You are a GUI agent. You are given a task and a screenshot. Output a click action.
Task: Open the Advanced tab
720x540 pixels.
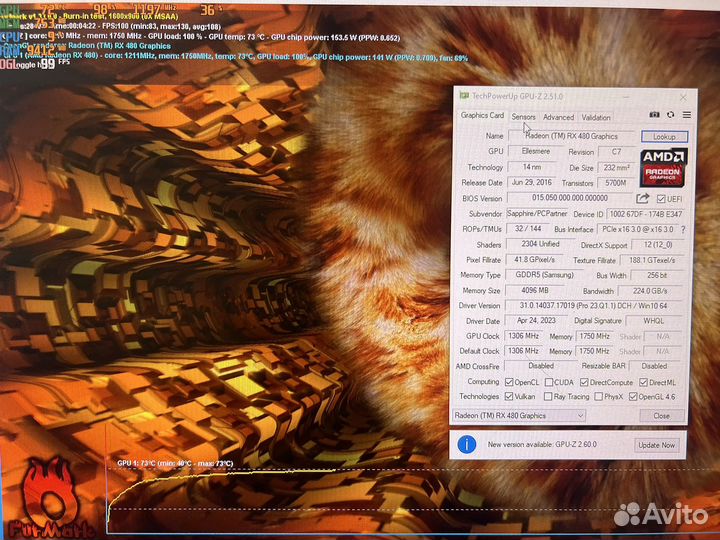pyautogui.click(x=558, y=117)
